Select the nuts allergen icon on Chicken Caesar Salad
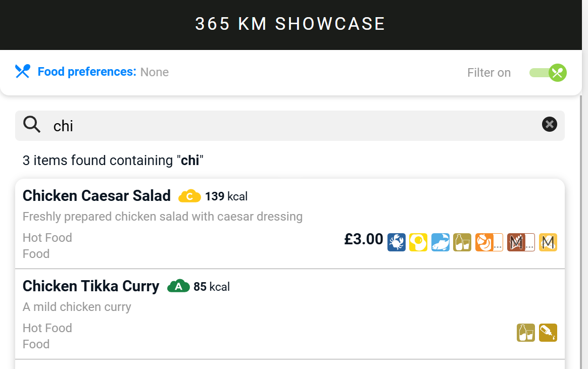588x369 pixels. click(486, 242)
